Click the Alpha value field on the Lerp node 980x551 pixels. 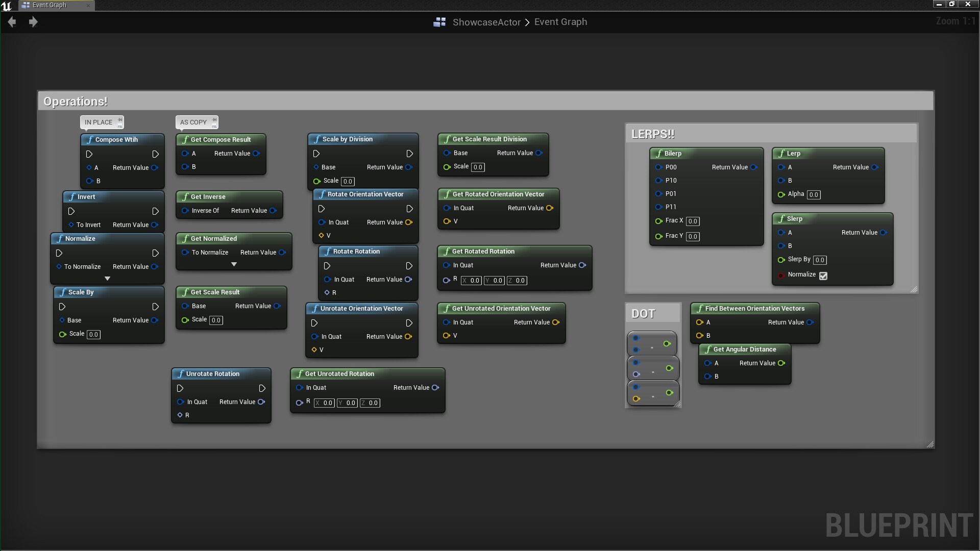(814, 194)
